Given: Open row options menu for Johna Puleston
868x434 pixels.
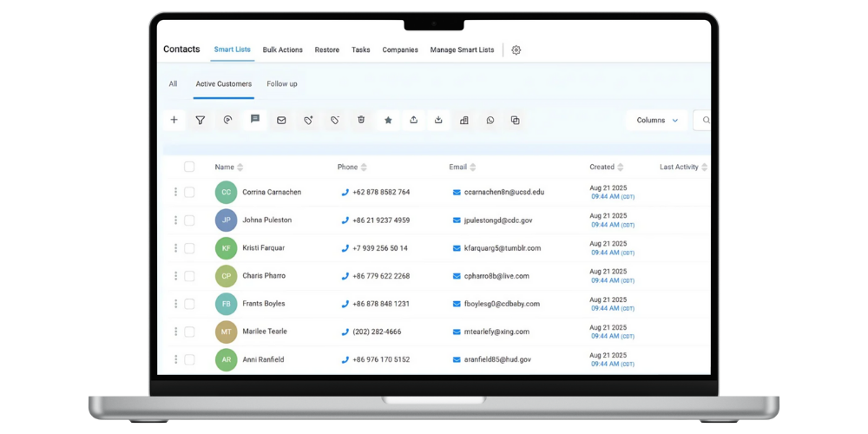Looking at the screenshot, I should coord(175,220).
